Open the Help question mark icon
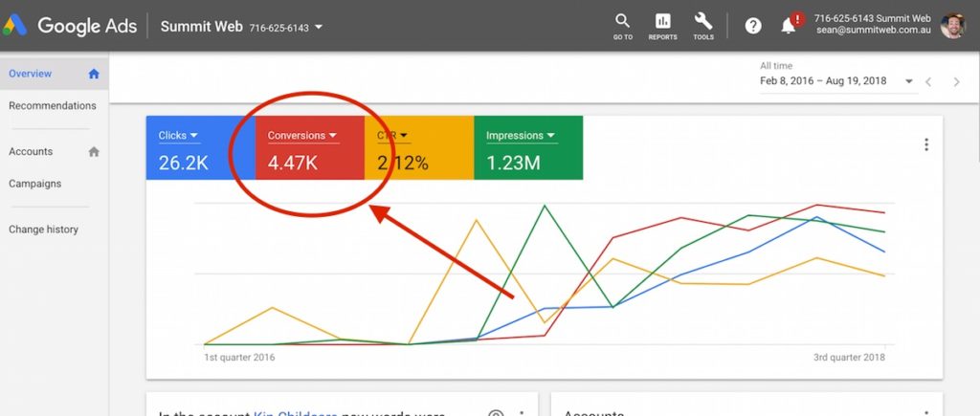980x416 pixels. pos(753,26)
